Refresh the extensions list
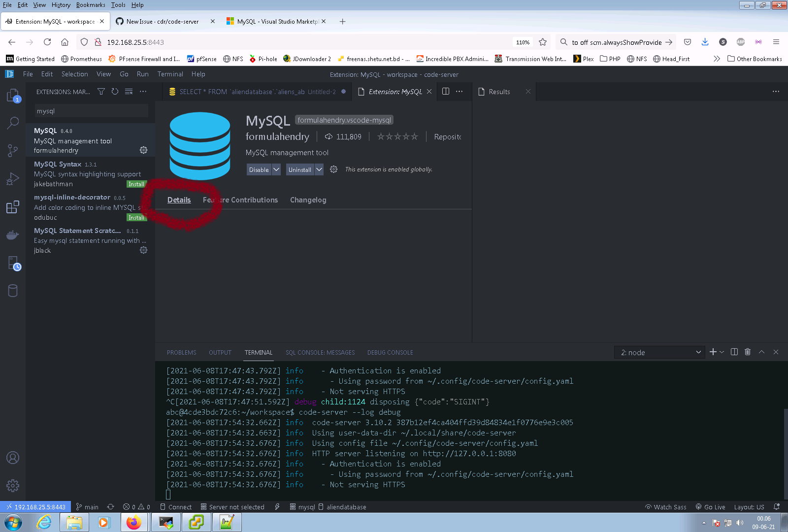 click(x=115, y=92)
